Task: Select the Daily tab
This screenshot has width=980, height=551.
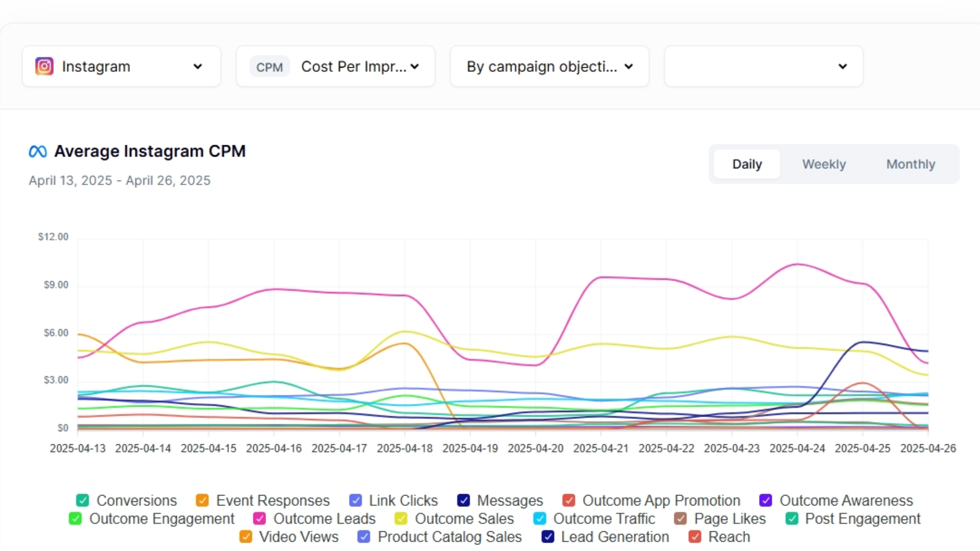Action: [746, 164]
